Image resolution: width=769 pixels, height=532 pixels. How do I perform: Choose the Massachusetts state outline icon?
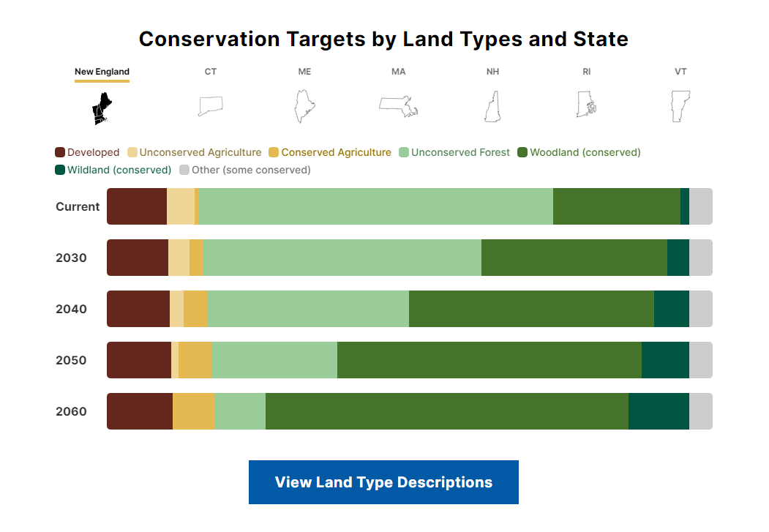coord(398,105)
